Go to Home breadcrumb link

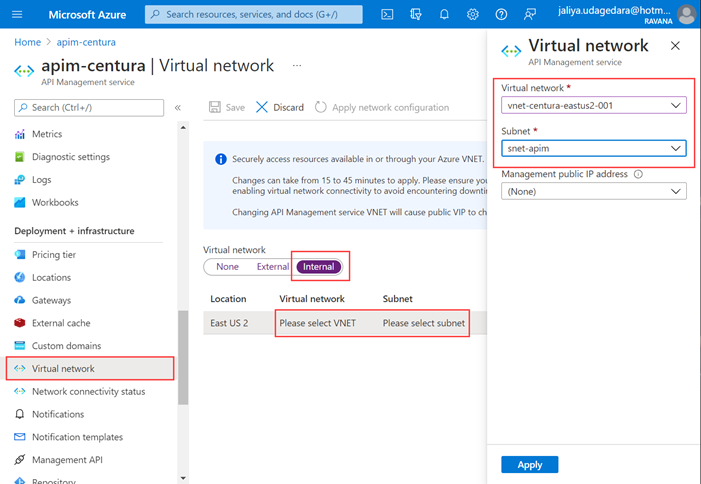[27, 42]
